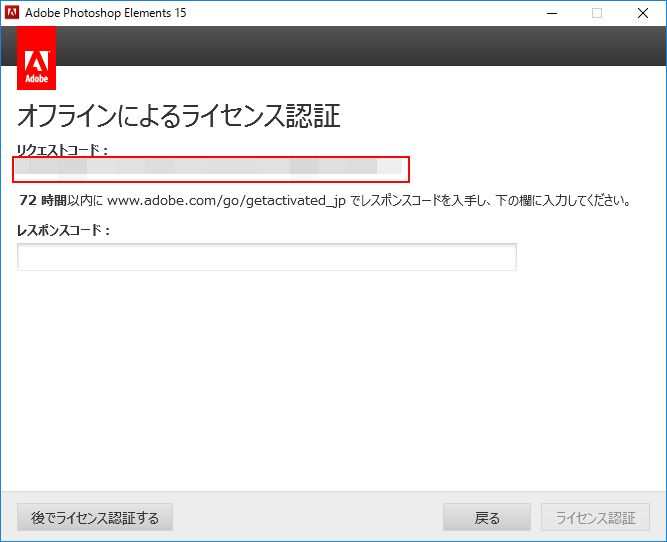Click the レスポンスコード label

pos(63,230)
